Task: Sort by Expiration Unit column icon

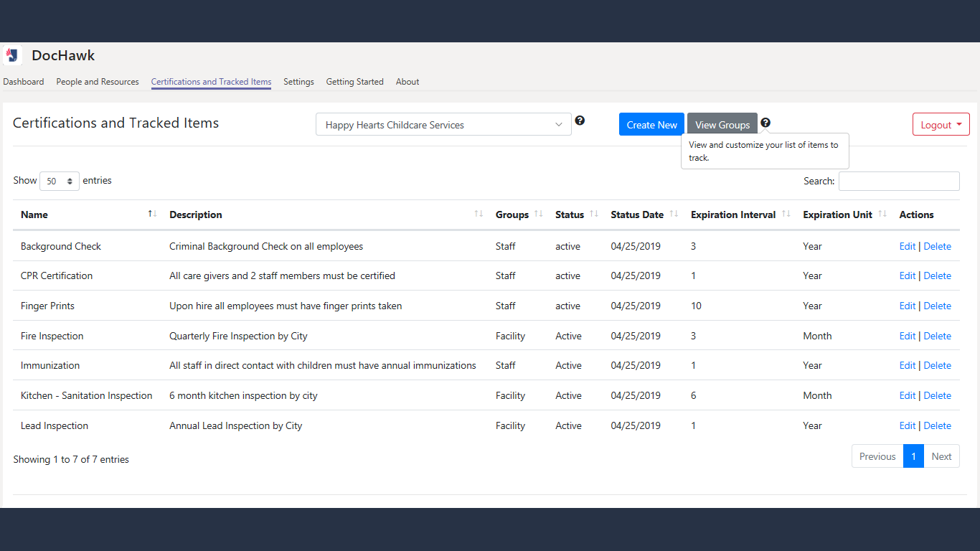Action: [x=882, y=214]
